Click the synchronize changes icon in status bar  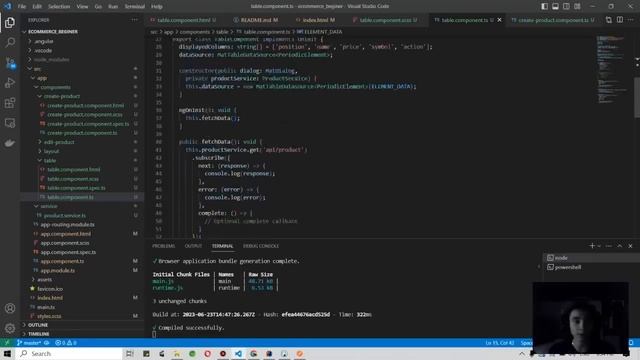(x=47, y=343)
